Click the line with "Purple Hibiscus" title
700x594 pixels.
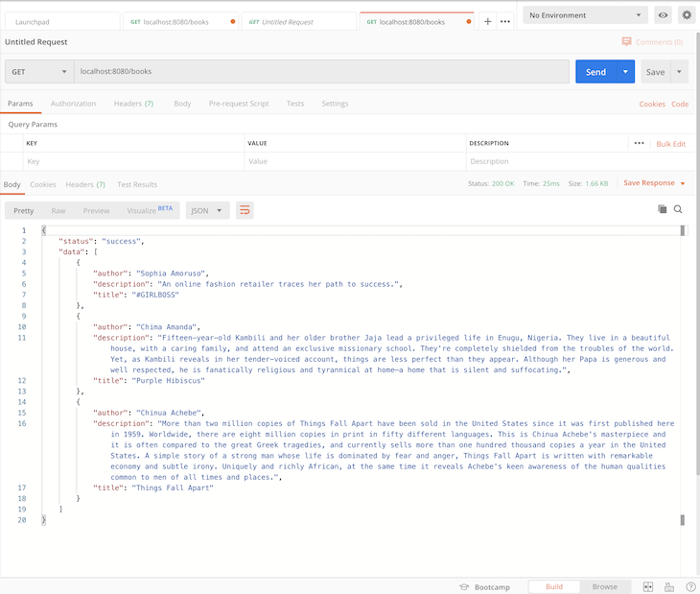(149, 381)
